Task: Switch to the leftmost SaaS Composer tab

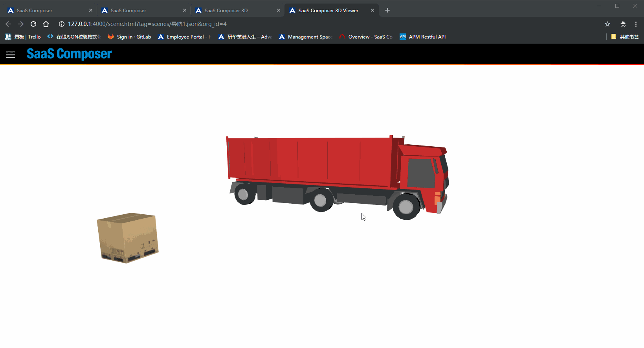Action: [x=50, y=10]
